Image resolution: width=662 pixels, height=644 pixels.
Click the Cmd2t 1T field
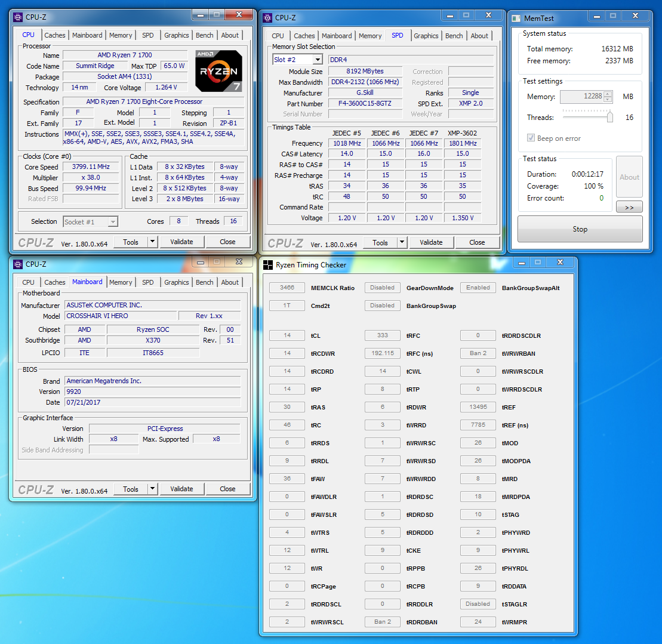287,306
